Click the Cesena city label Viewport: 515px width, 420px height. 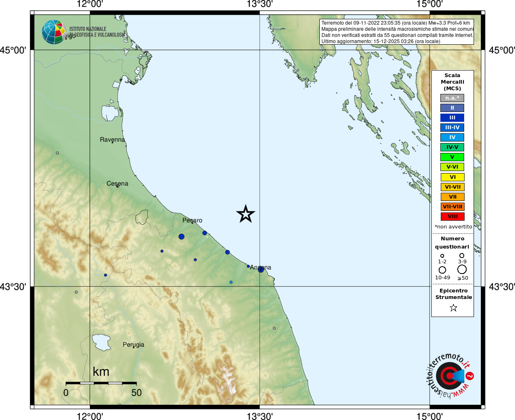[x=117, y=183]
